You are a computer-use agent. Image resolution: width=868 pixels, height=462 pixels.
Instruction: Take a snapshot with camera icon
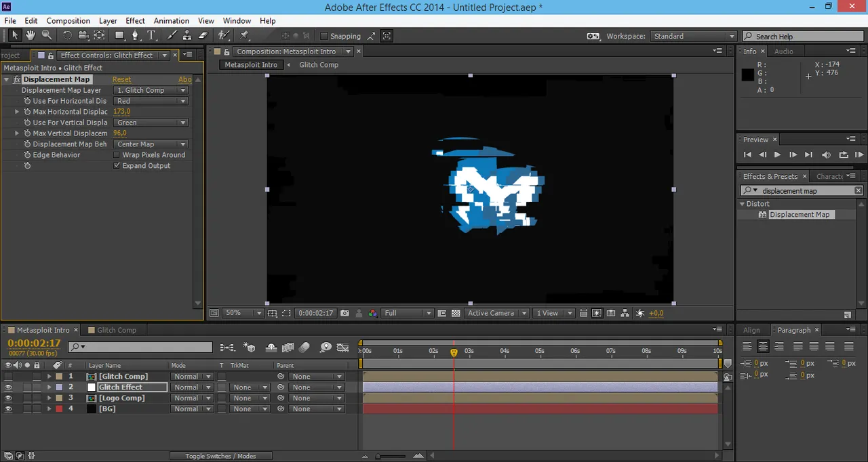point(344,313)
